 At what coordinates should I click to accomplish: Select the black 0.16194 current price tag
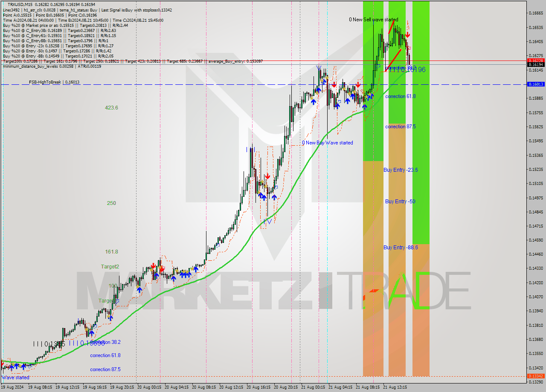click(x=536, y=65)
